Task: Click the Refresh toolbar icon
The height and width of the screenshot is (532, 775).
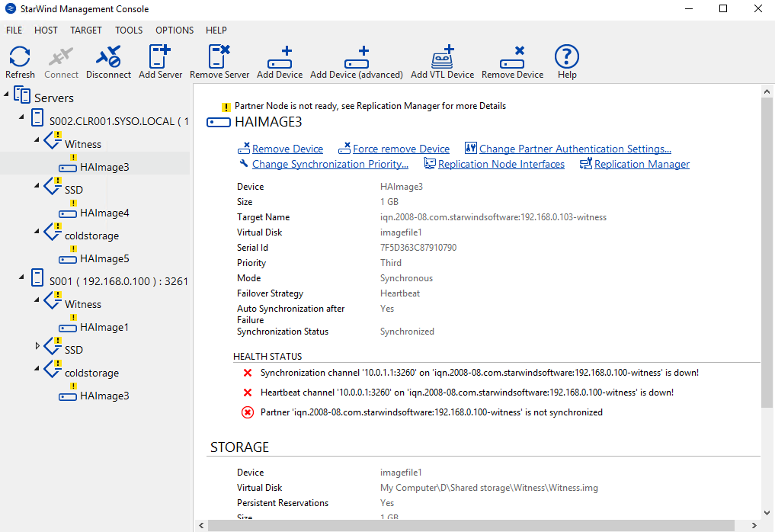Action: pos(20,62)
